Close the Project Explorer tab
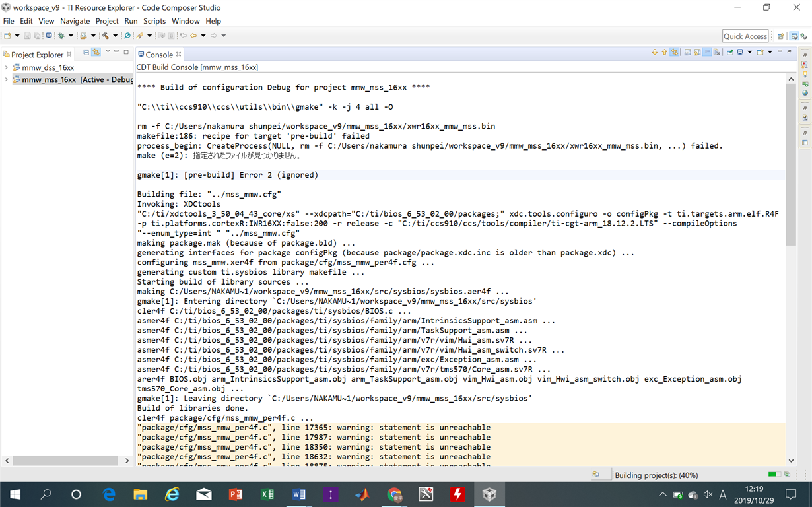 pos(69,54)
